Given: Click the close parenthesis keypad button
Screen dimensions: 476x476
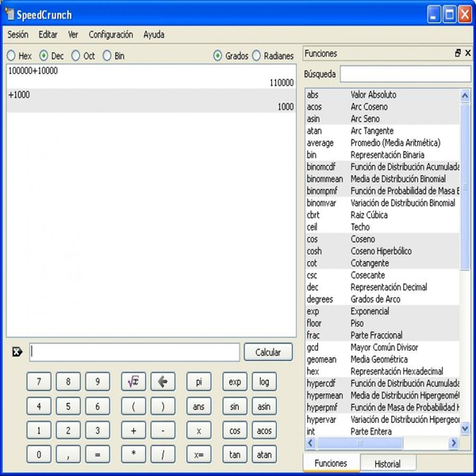Looking at the screenshot, I should click(x=163, y=406).
